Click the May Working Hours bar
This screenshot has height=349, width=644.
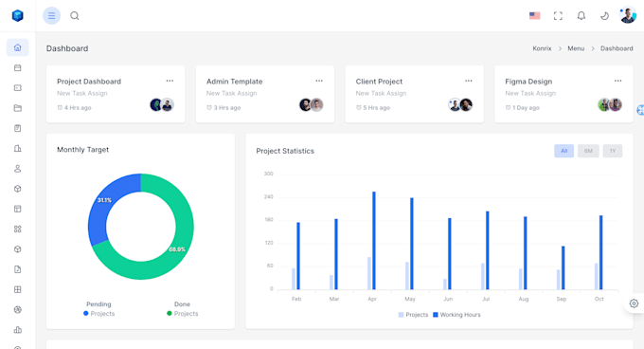click(x=412, y=244)
